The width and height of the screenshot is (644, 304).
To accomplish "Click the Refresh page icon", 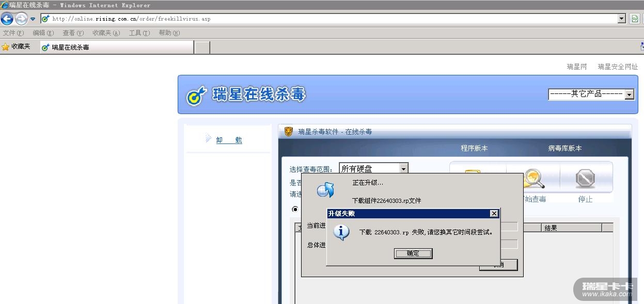I will 635,19.
